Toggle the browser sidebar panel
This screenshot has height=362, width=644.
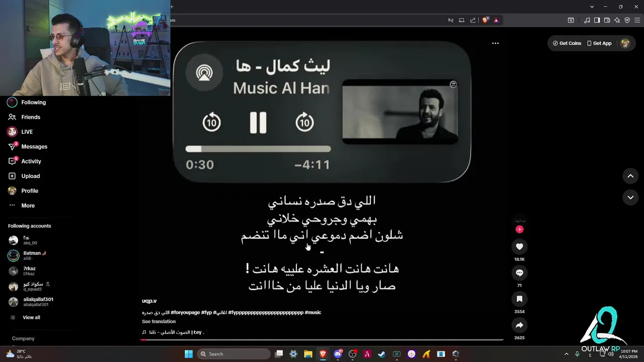[x=597, y=20]
